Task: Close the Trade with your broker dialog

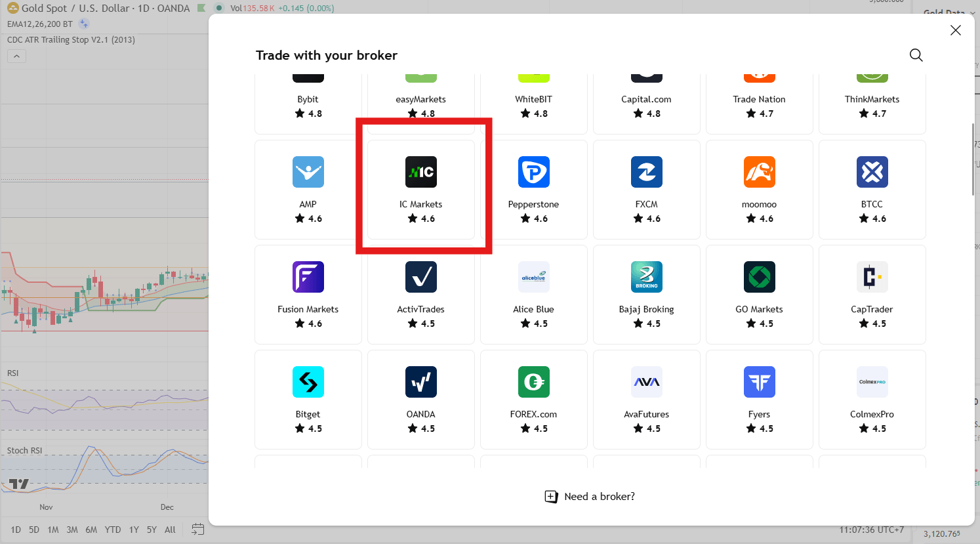Action: coord(955,30)
